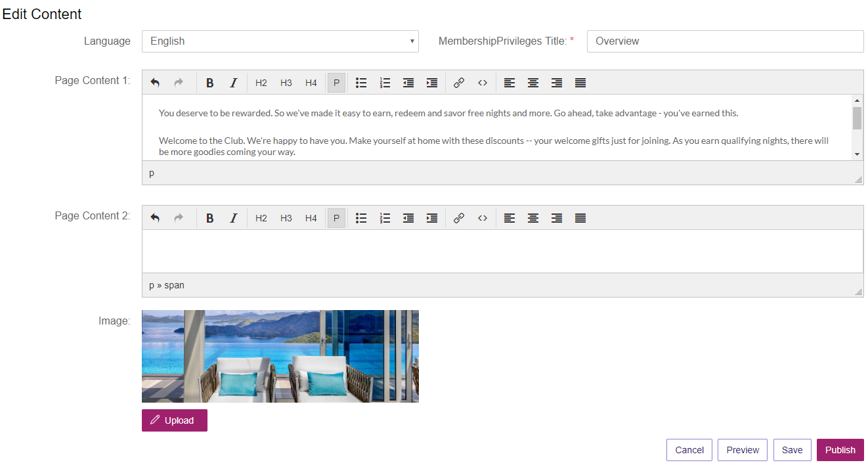868x469 pixels.
Task: Increase indent in Page Content 2
Action: pos(432,218)
